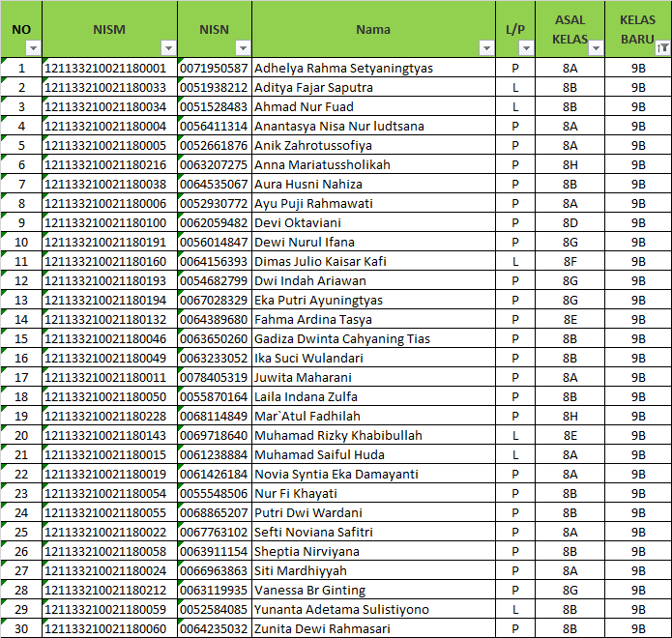
Task: Click the name Sefti Noviana Safitri
Action: click(x=313, y=532)
